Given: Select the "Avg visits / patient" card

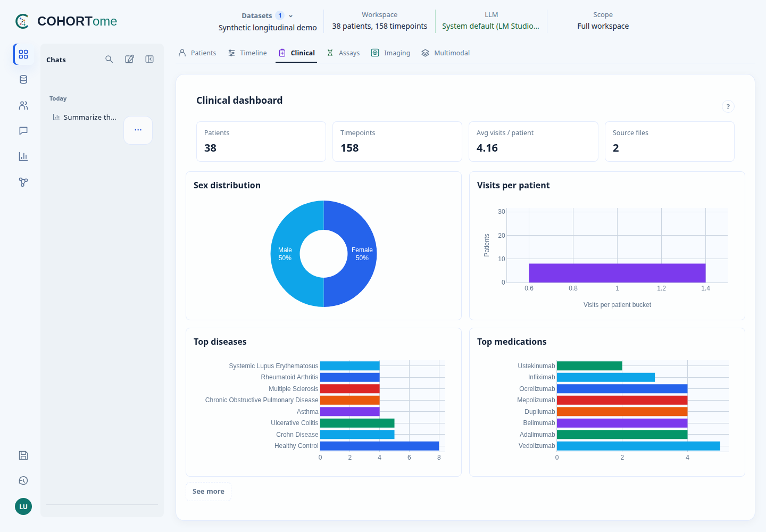Looking at the screenshot, I should pyautogui.click(x=534, y=142).
